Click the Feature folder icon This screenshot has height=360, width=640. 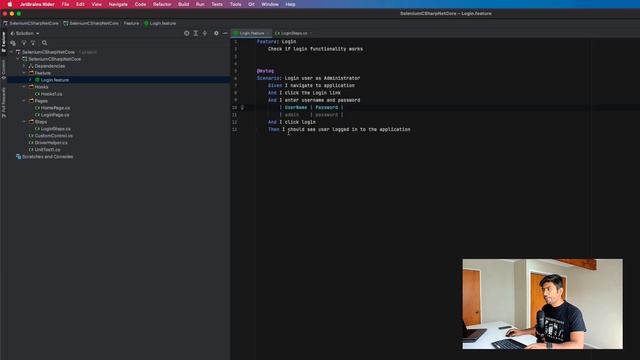click(x=31, y=73)
